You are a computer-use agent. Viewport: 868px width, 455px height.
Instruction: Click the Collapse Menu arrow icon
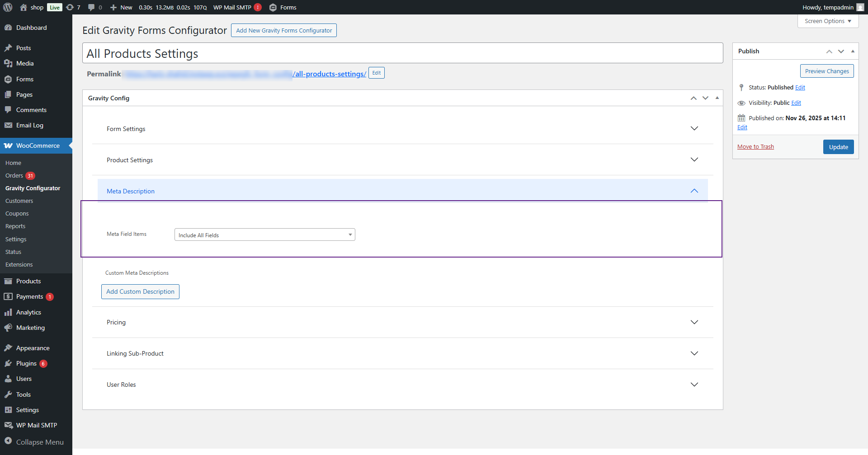click(8, 441)
